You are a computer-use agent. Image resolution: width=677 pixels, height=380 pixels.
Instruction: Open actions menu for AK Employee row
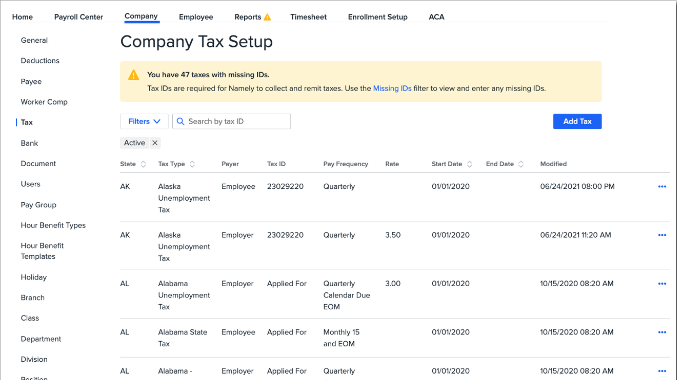pos(662,187)
